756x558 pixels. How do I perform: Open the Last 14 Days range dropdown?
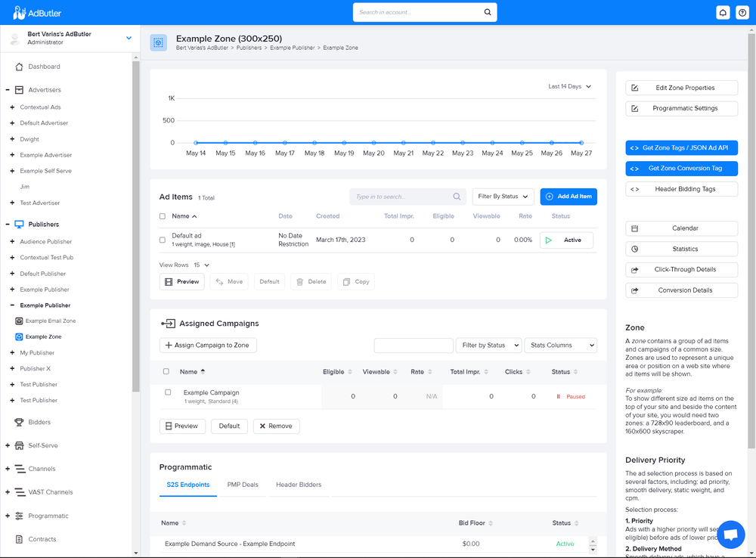569,86
